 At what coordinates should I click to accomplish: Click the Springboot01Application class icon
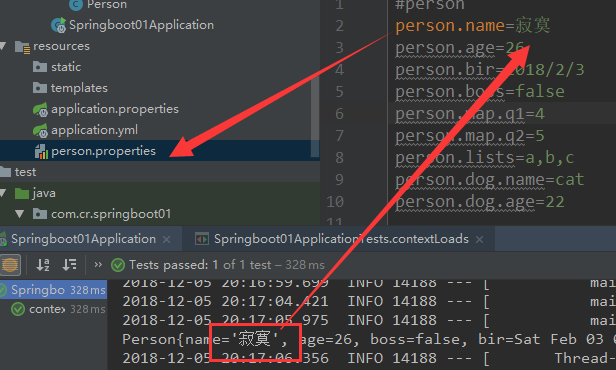pos(59,25)
